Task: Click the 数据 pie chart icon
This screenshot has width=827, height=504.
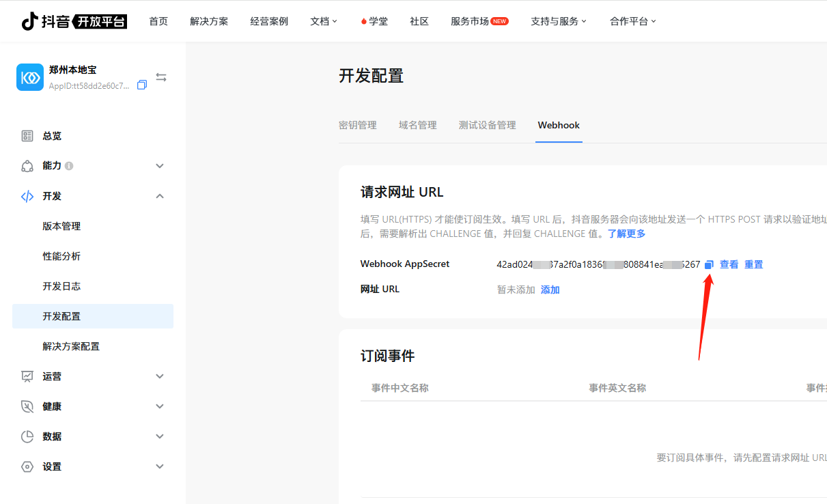Action: click(27, 436)
